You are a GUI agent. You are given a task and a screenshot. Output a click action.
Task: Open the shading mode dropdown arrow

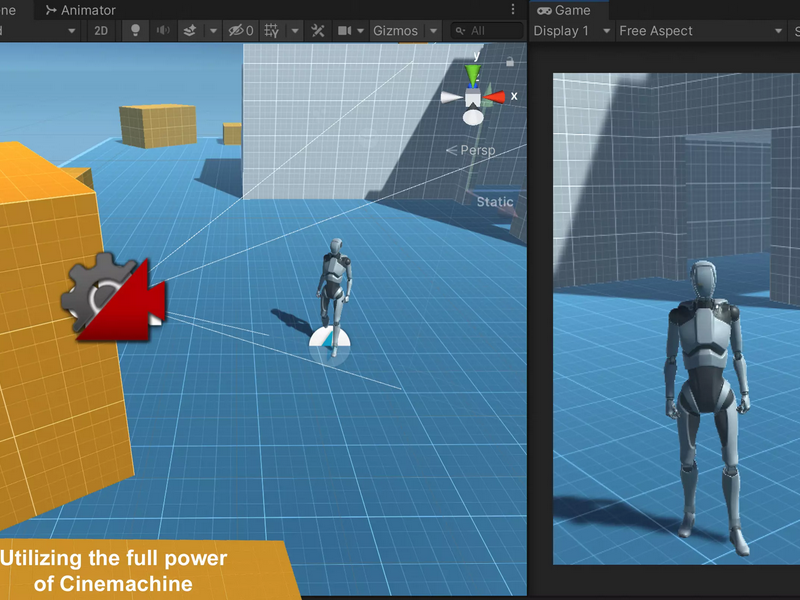tap(71, 31)
